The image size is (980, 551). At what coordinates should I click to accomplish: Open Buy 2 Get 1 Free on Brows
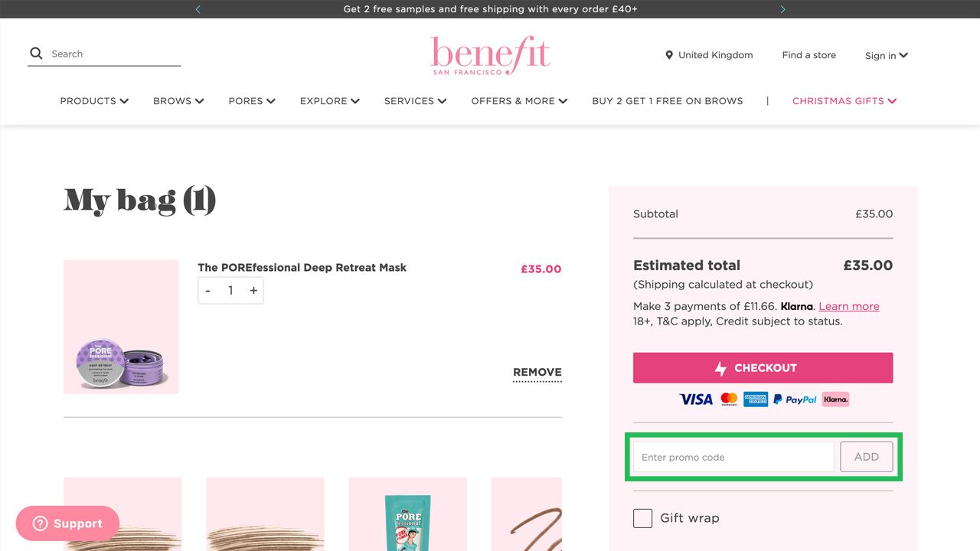667,101
